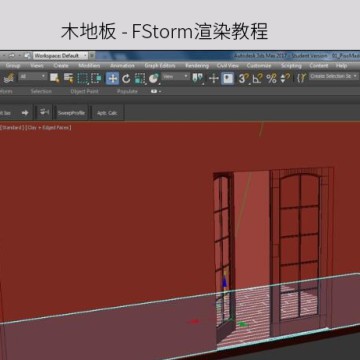Open the Rendering menu
Viewport: 360px width, 360px height.
coord(197,66)
